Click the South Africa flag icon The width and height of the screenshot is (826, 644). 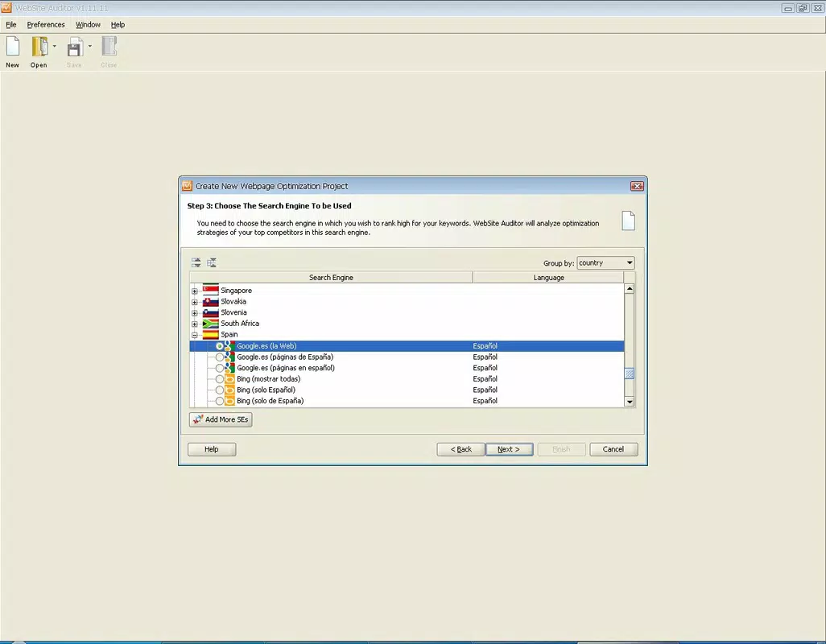pyautogui.click(x=211, y=324)
